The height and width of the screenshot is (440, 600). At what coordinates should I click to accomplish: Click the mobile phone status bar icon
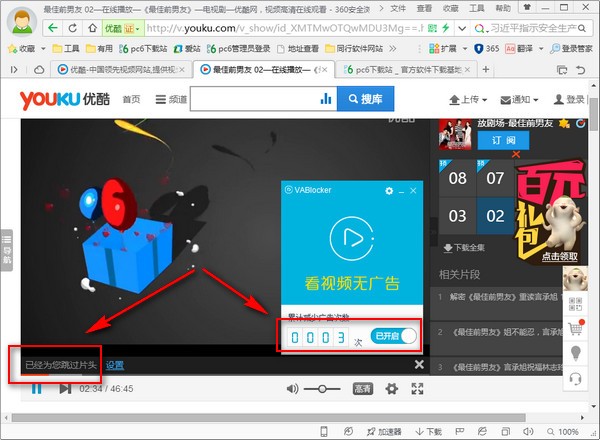(324, 432)
